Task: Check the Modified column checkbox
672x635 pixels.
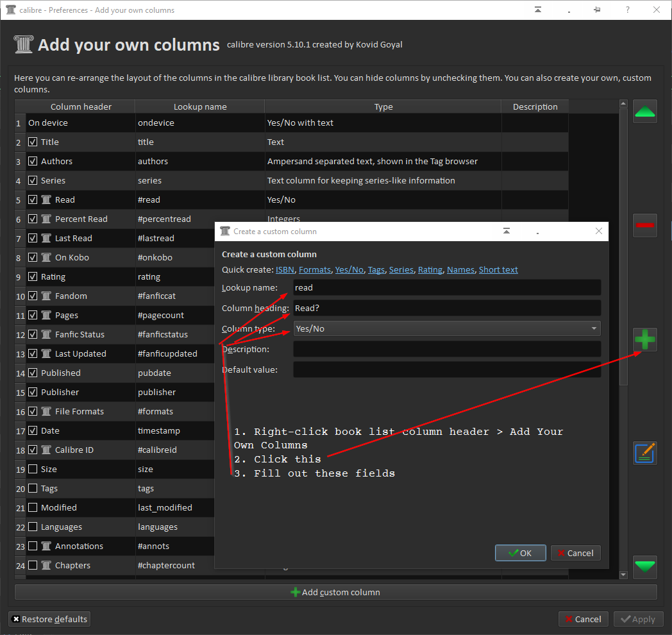Action: click(x=33, y=507)
